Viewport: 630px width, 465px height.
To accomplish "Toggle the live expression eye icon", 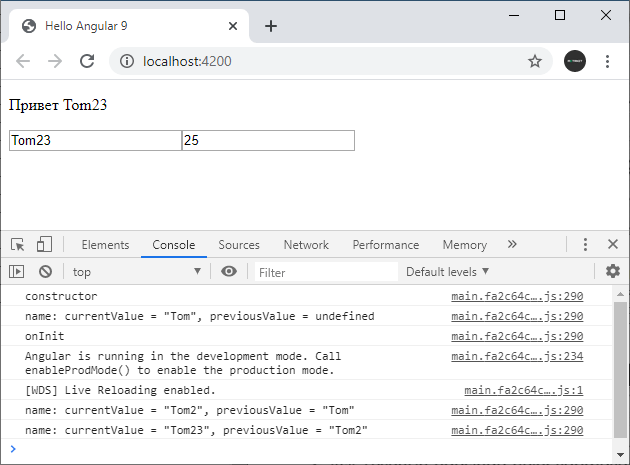I will [x=229, y=271].
